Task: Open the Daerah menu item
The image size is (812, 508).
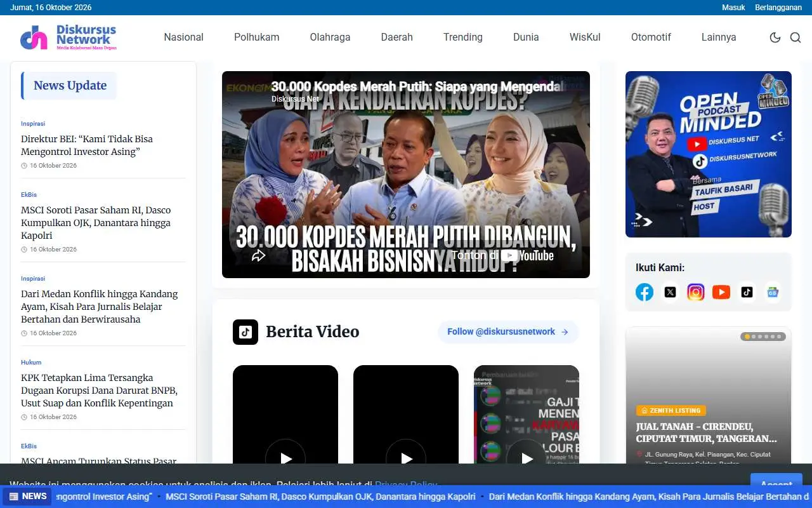Action: click(x=397, y=37)
